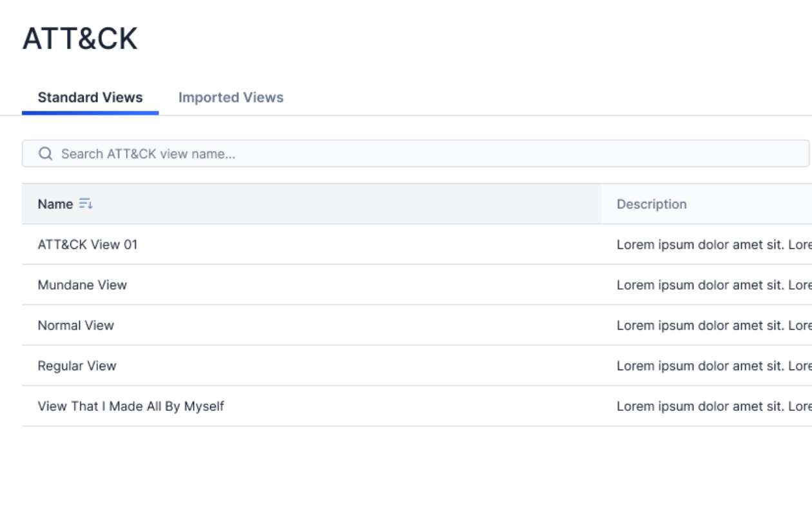Click the magnifier search icon
Viewport: 812px width, 516px height.
[x=45, y=154]
